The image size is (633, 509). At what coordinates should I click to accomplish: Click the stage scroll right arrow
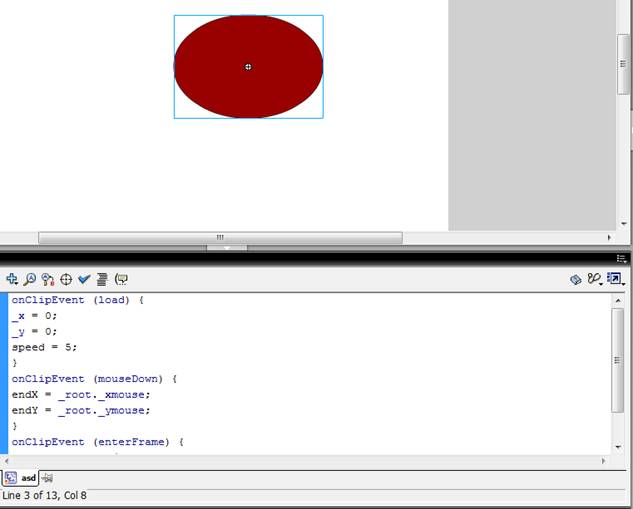(x=609, y=237)
